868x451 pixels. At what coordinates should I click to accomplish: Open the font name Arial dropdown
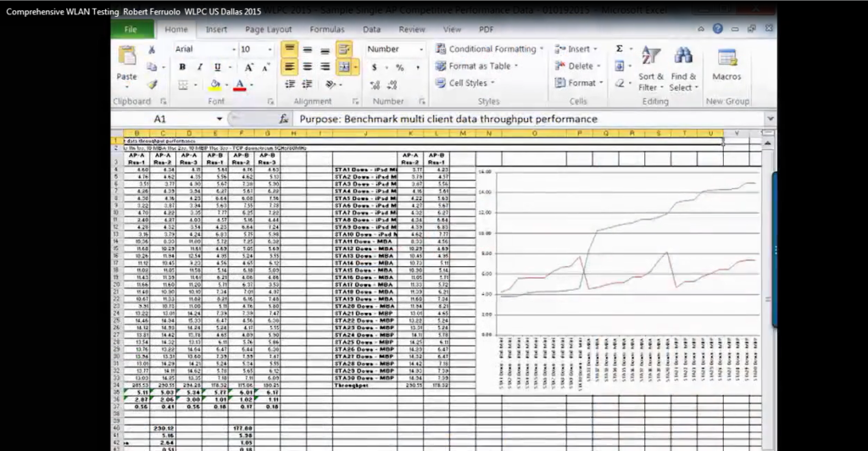coord(233,49)
